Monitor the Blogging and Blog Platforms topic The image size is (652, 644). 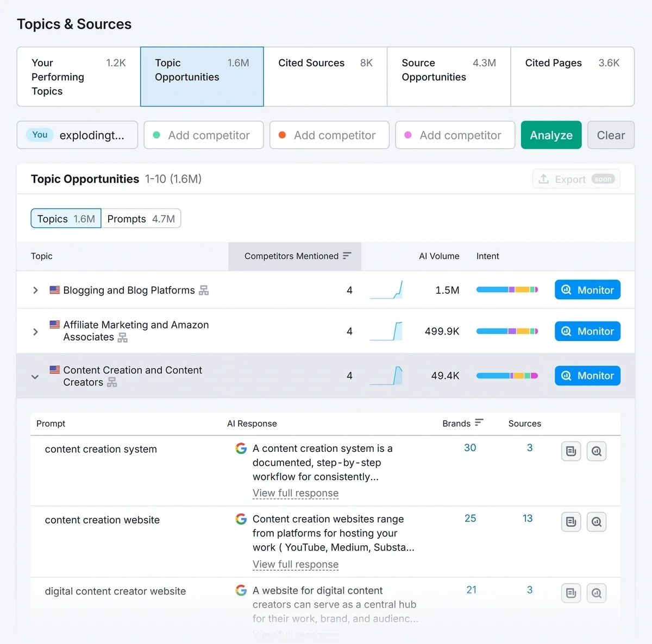(587, 289)
